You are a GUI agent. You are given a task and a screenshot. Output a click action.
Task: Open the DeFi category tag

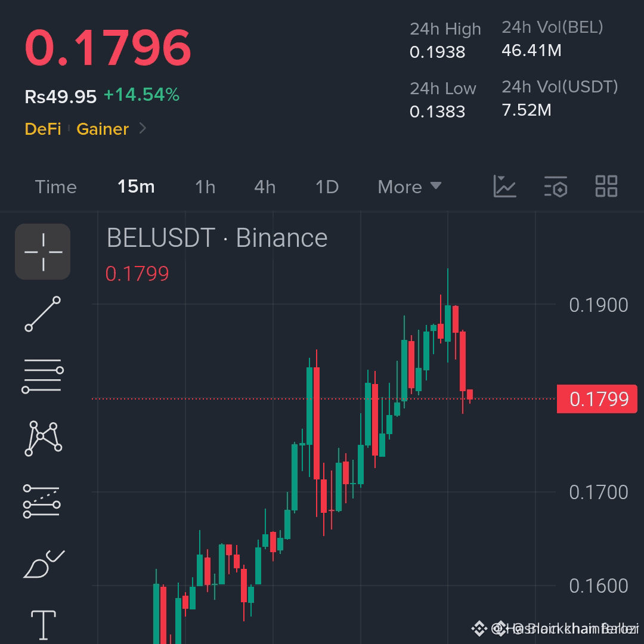(x=43, y=129)
